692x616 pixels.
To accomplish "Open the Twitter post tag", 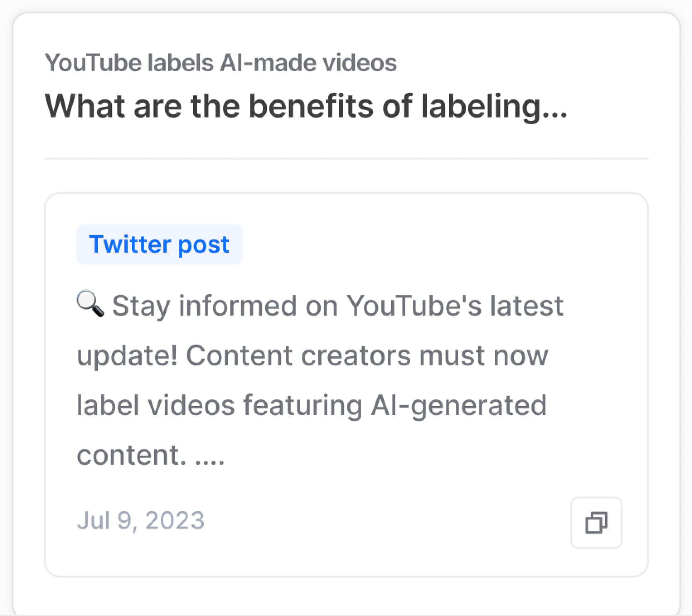I will coord(159,244).
